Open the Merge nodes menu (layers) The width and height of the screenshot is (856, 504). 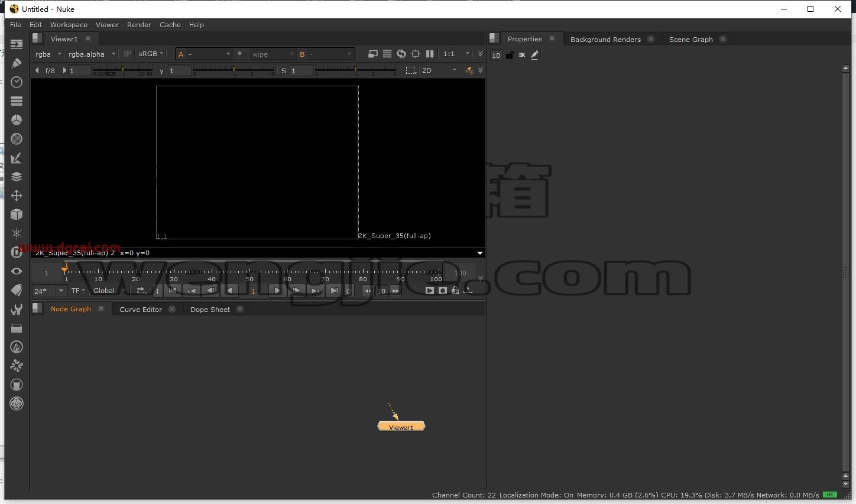pyautogui.click(x=17, y=177)
